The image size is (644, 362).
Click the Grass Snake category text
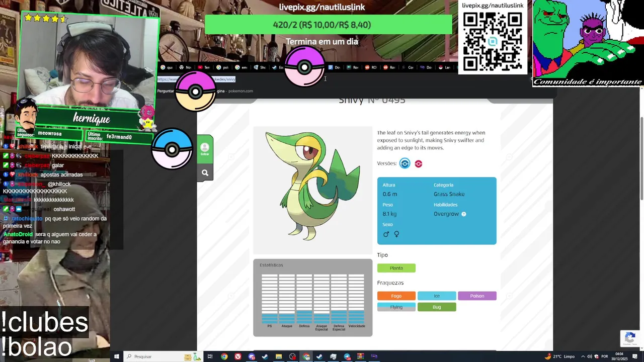click(x=449, y=194)
